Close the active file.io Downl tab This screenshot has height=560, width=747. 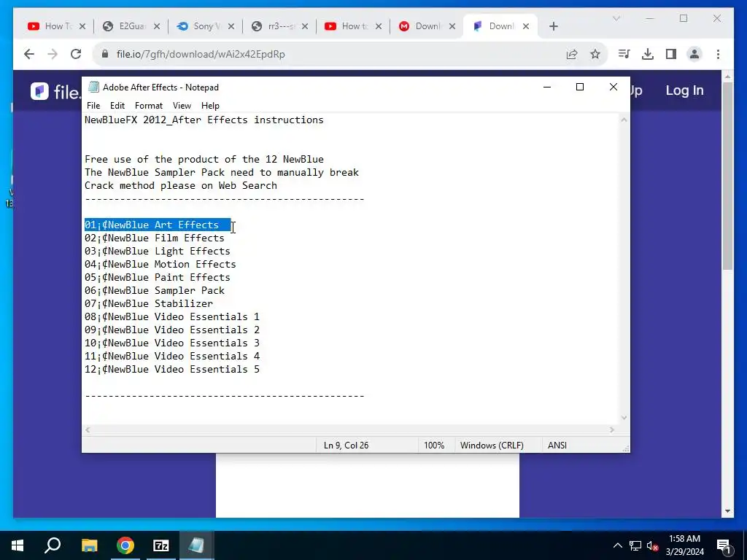(526, 26)
